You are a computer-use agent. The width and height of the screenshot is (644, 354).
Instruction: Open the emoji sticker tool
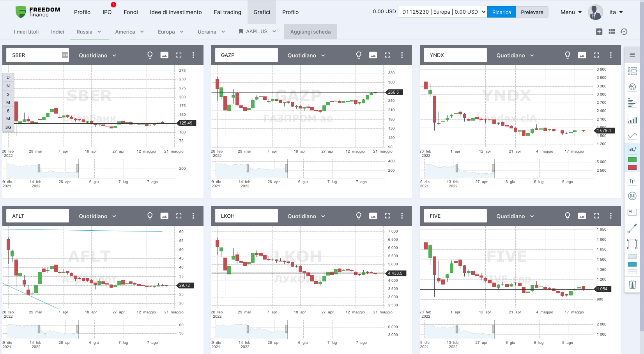(632, 196)
